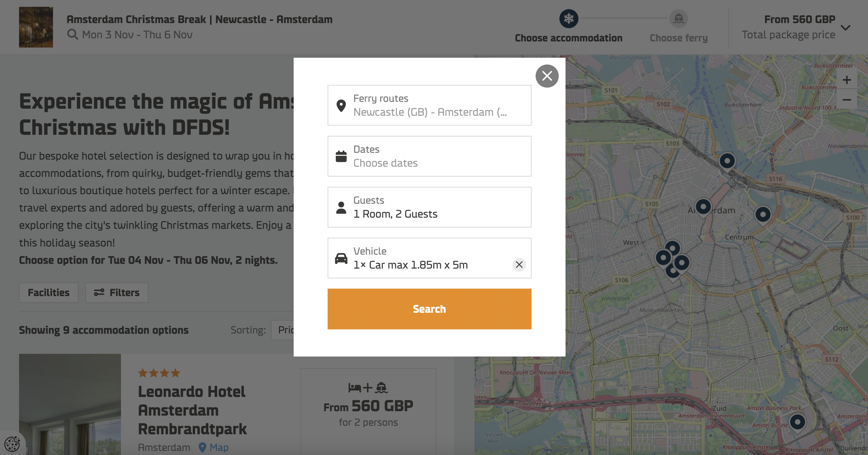Open the Vehicle field with 1× Car
868x455 pixels.
click(429, 258)
